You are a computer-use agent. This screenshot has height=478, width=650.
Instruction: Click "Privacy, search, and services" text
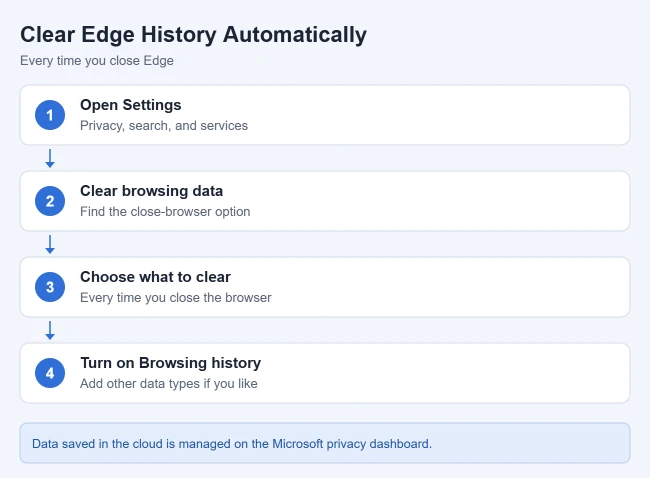164,126
